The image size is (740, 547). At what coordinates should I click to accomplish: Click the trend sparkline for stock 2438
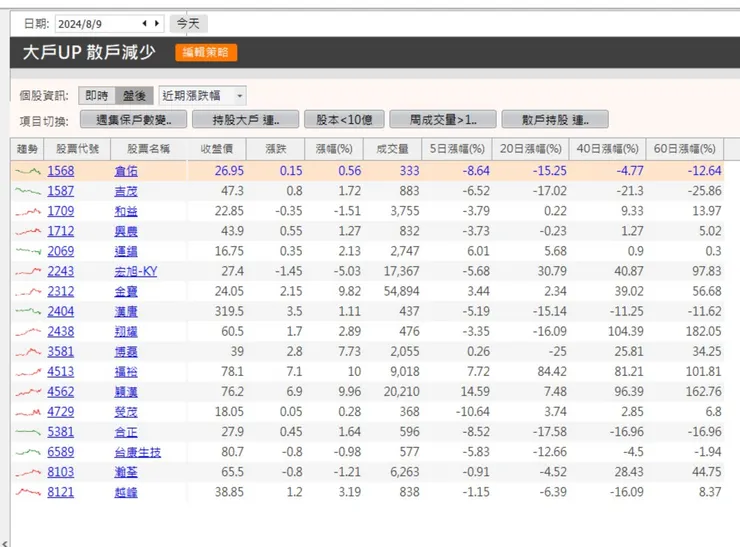tap(28, 331)
